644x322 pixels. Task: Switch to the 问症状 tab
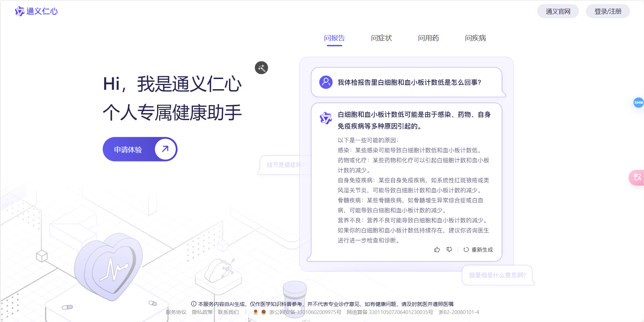(x=382, y=38)
